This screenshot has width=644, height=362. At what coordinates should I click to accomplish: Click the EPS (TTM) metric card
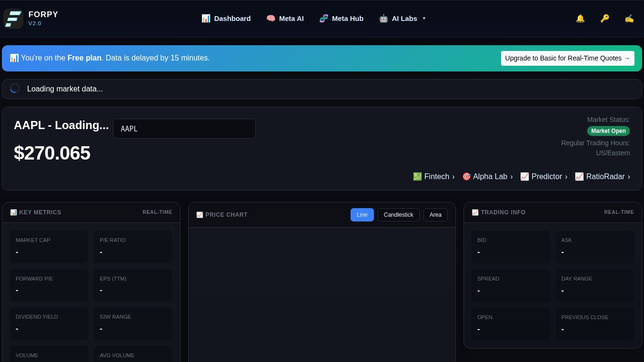click(x=133, y=285)
